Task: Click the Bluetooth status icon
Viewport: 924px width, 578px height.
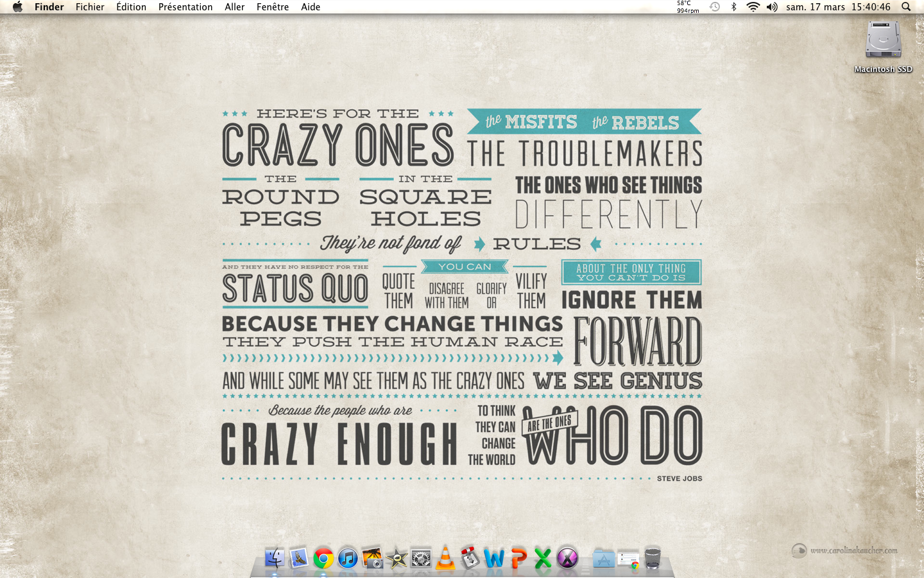Action: [x=734, y=6]
